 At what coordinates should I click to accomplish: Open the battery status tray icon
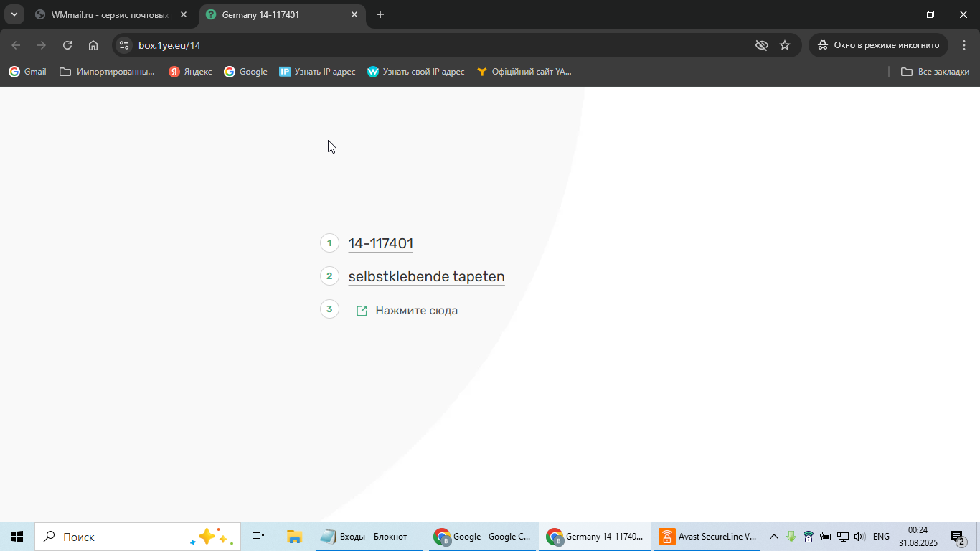826,537
